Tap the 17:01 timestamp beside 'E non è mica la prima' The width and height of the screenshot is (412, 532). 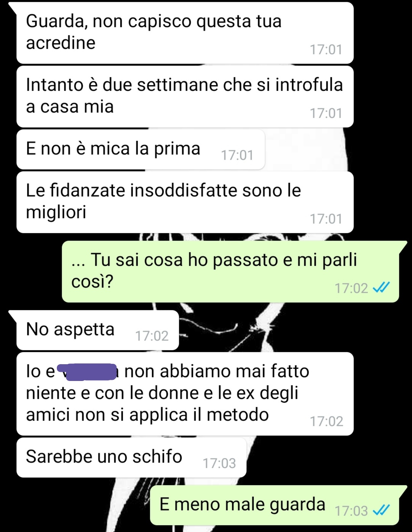237,155
